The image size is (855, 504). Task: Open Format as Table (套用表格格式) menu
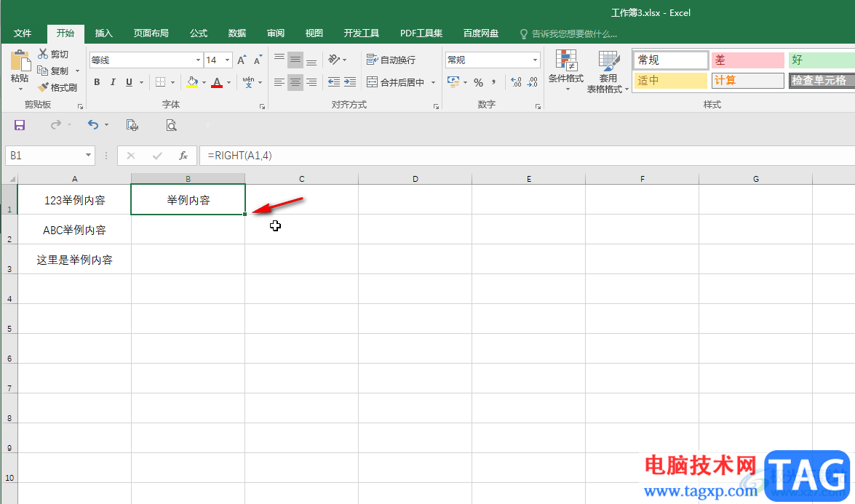tap(608, 71)
